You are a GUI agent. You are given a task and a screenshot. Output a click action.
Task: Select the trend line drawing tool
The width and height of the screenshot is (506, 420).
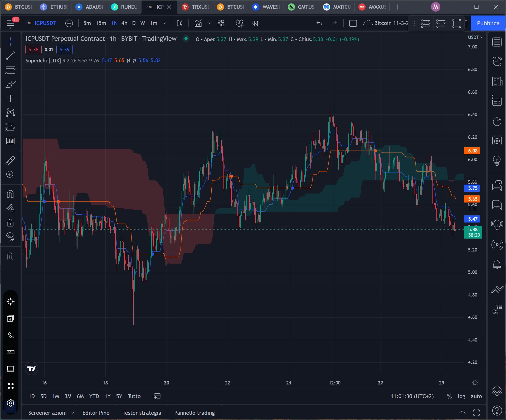point(10,56)
